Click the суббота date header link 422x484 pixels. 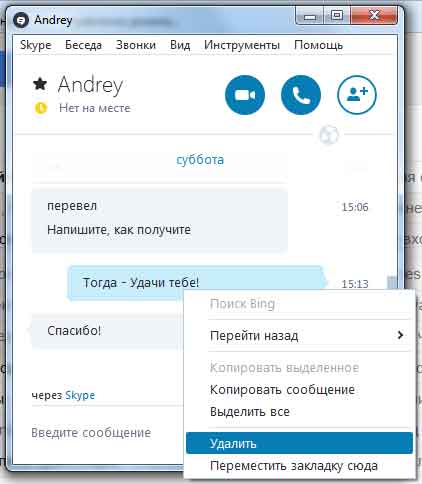200,160
